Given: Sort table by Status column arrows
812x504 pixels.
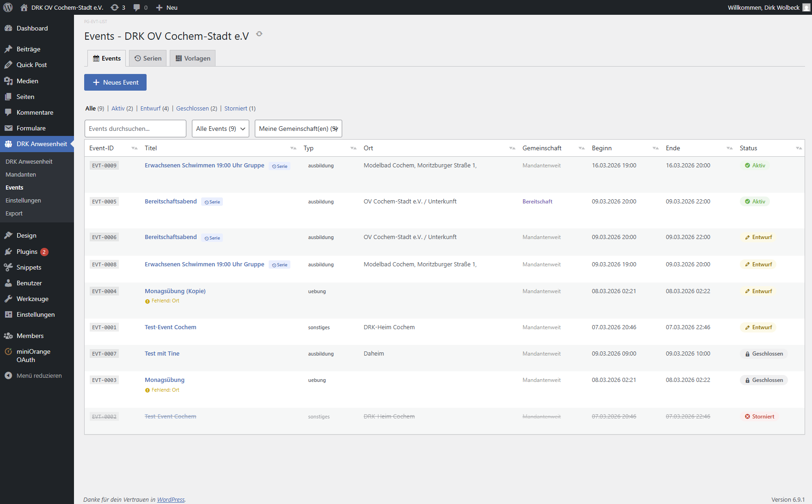Looking at the screenshot, I should point(799,148).
